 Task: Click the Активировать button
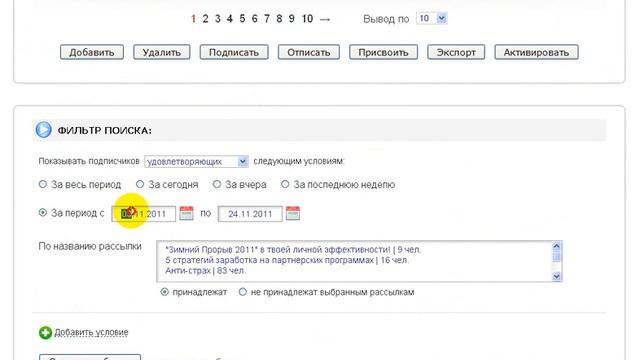pyautogui.click(x=536, y=52)
